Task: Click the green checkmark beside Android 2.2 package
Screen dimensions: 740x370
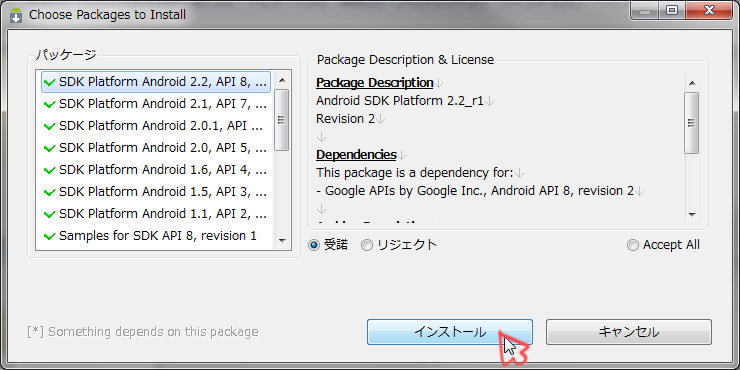Action: click(50, 83)
